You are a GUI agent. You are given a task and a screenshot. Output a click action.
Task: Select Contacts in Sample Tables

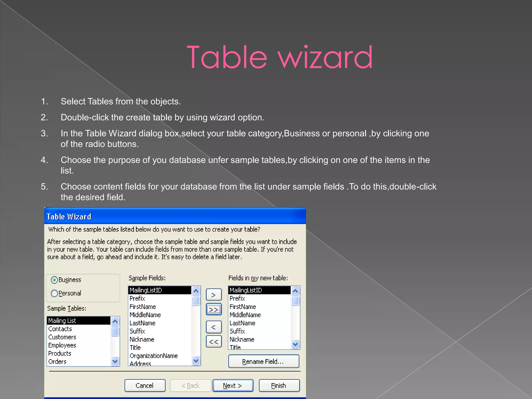[x=79, y=329]
